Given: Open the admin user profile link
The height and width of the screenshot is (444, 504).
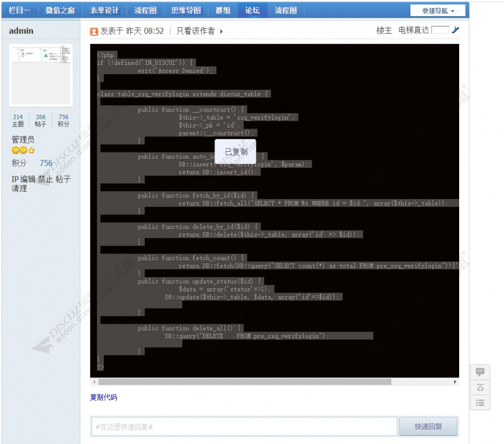Looking at the screenshot, I should 21,31.
